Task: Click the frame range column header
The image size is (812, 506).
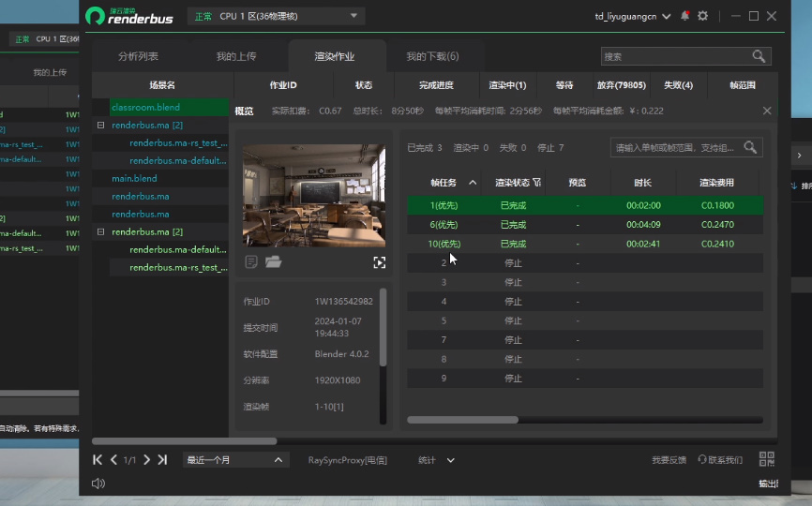Action: [743, 85]
